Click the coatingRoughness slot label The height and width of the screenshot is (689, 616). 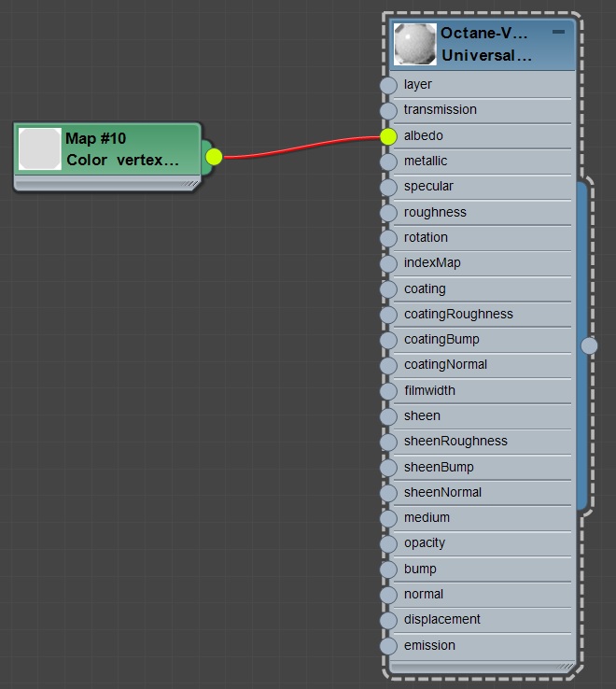[458, 315]
